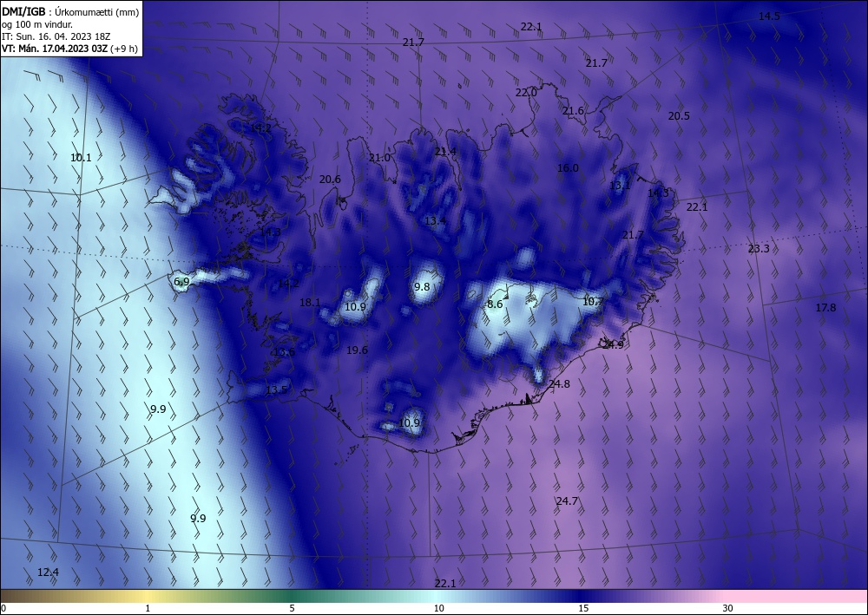Click the 13.5 value on the southwest peninsula
Image resolution: width=868 pixels, height=615 pixels.
(x=276, y=390)
